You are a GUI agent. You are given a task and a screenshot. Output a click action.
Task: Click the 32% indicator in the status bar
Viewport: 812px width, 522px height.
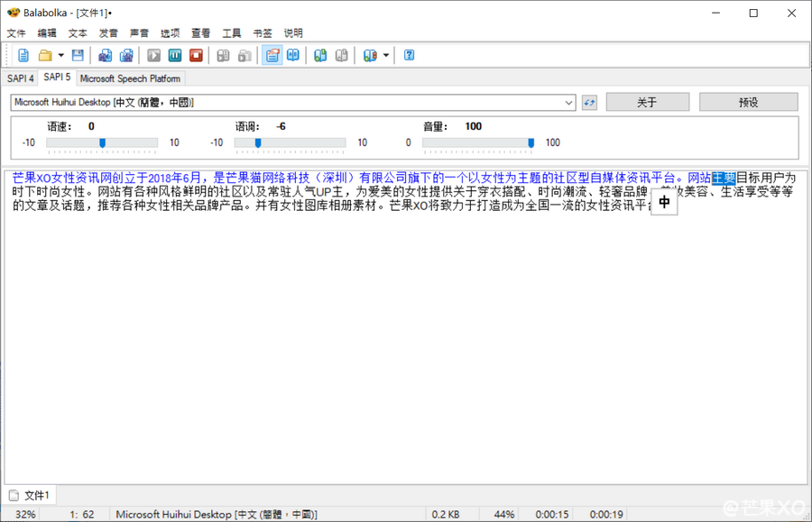coord(25,514)
